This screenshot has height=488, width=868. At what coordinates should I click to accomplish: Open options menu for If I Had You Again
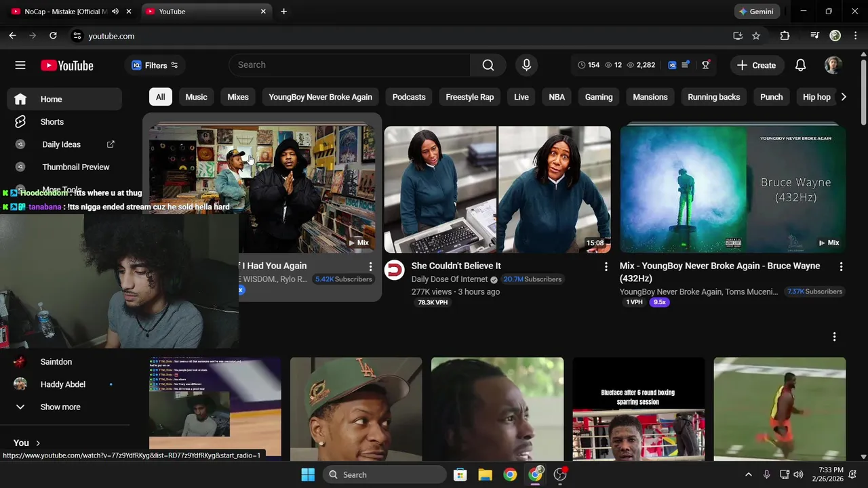pyautogui.click(x=370, y=267)
